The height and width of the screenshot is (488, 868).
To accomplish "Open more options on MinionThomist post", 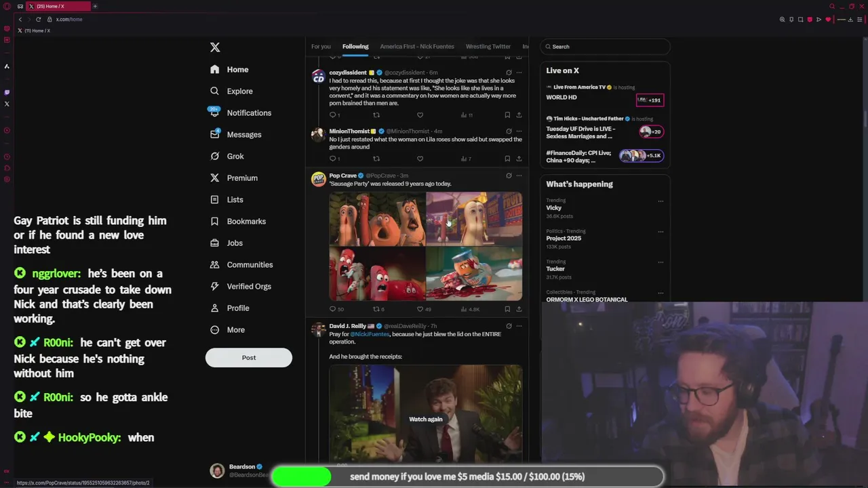I will [519, 131].
